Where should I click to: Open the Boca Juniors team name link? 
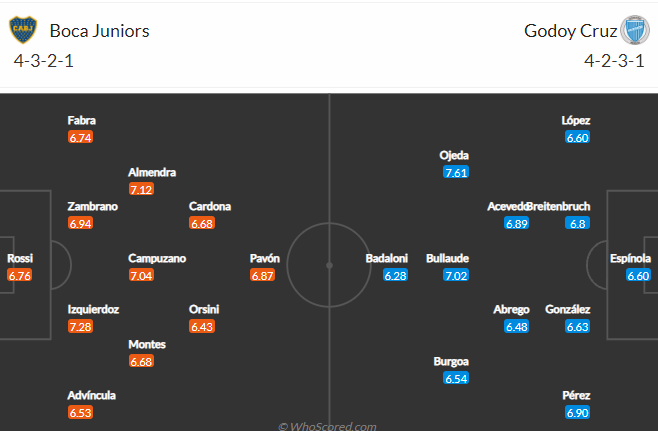pos(99,31)
